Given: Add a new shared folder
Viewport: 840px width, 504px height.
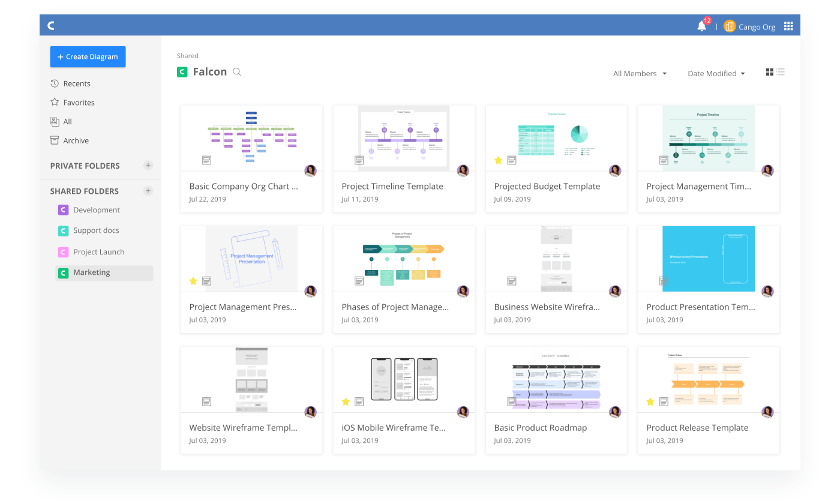Looking at the screenshot, I should (x=148, y=190).
